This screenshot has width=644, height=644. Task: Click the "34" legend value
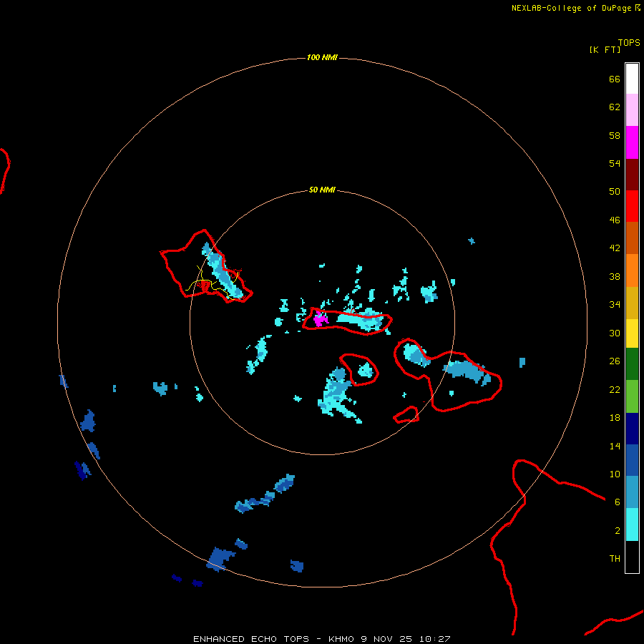coord(615,305)
